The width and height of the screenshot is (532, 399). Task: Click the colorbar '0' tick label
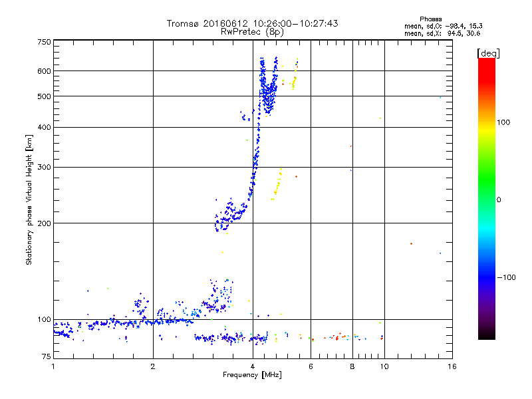click(x=499, y=199)
